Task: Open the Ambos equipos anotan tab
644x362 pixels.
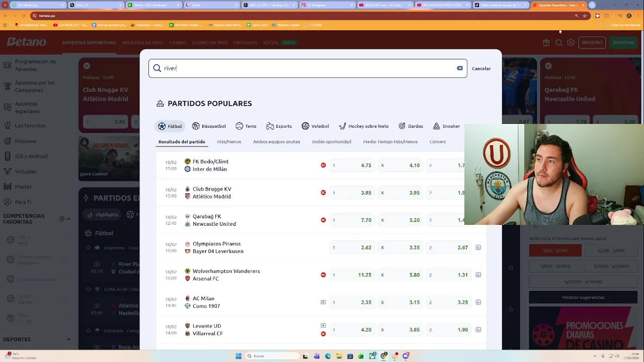Action: coord(276,142)
